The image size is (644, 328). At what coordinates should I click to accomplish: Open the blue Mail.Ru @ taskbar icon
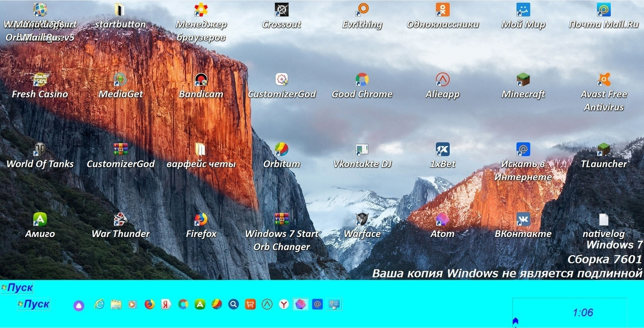(x=317, y=304)
